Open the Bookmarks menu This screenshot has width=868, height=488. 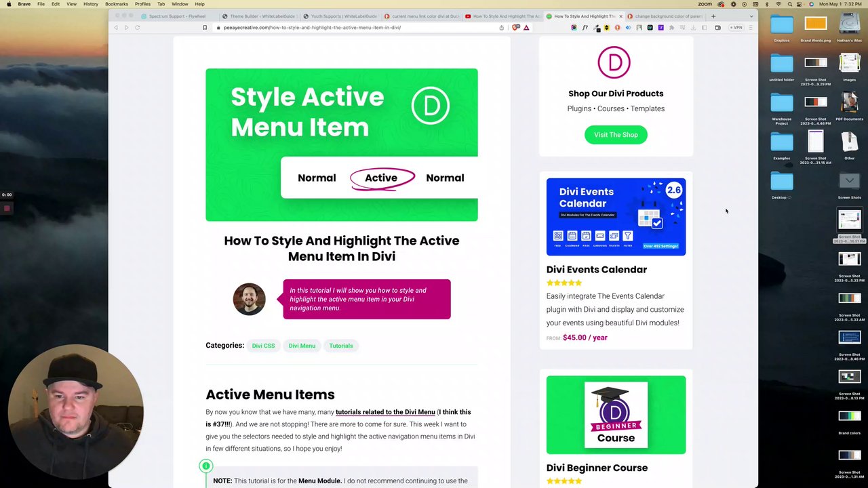coord(117,4)
